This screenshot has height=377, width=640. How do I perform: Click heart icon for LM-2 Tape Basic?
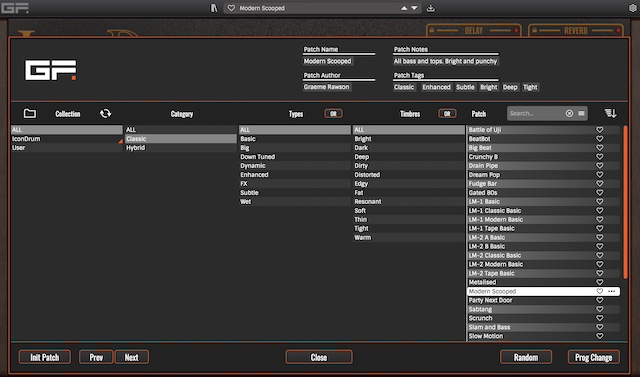coord(600,273)
